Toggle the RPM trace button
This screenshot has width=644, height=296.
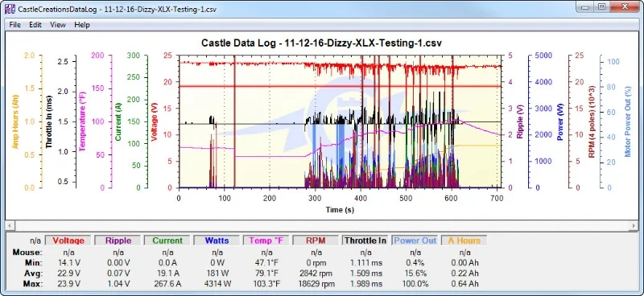tap(316, 240)
